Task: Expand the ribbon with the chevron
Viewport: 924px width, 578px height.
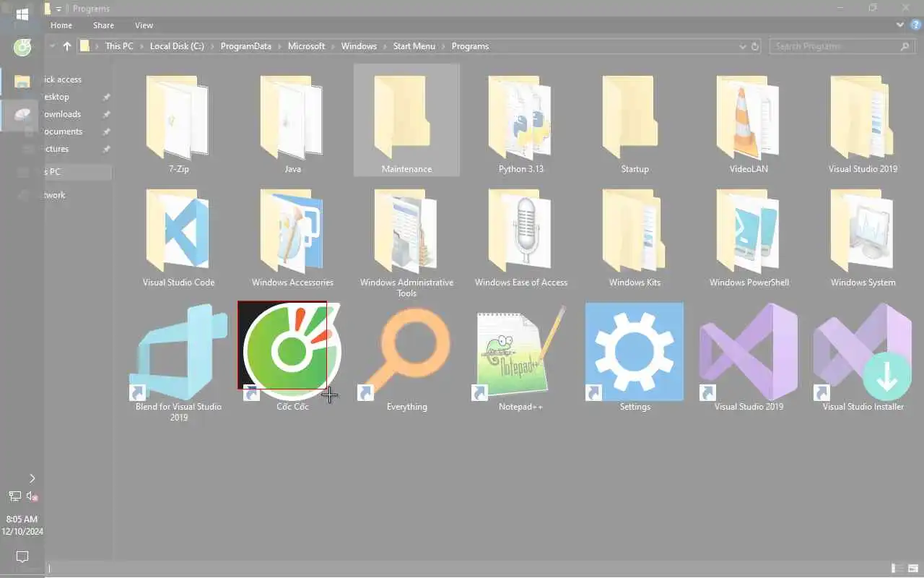Action: tap(900, 25)
